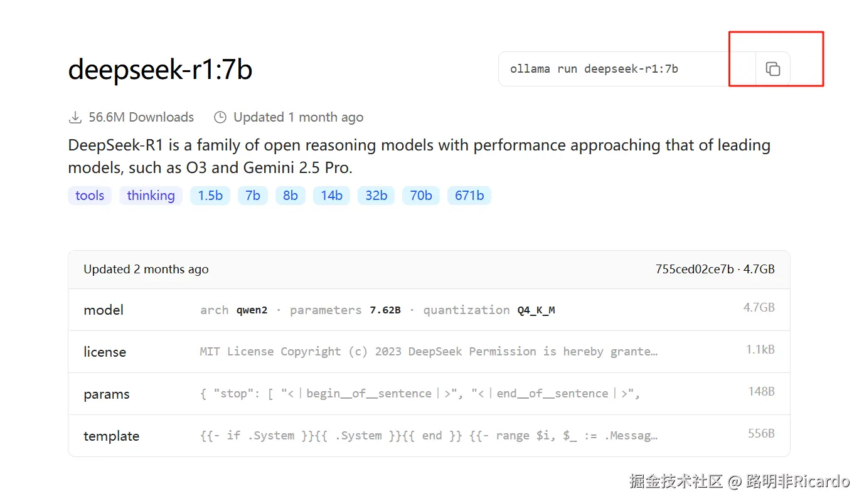Select the tools tag
Image resolution: width=864 pixels, height=504 pixels.
click(x=90, y=196)
